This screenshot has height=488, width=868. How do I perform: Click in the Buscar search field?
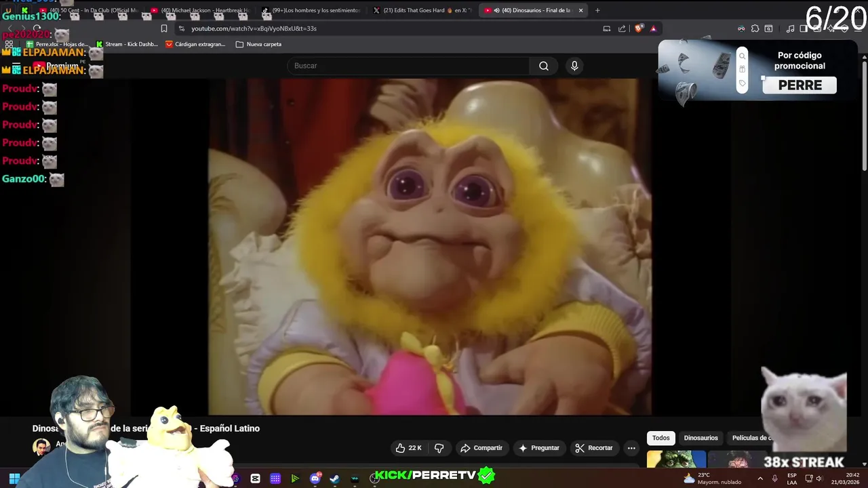[x=409, y=66]
